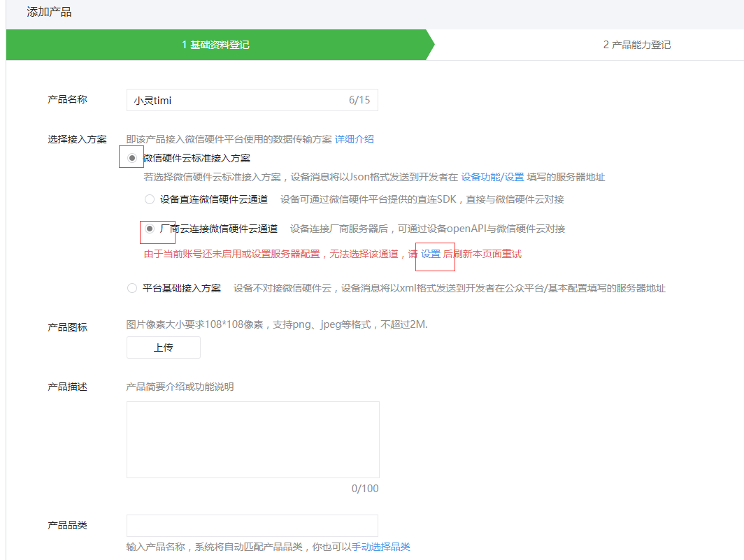Viewport: 744px width, 560px height.
Task: Click the 产品描述 text area
Action: coord(252,438)
